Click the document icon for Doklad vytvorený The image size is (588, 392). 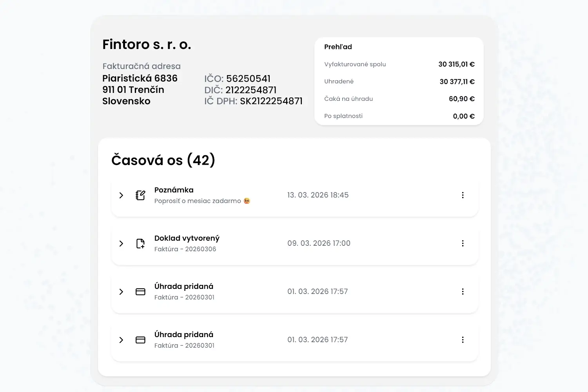click(140, 243)
